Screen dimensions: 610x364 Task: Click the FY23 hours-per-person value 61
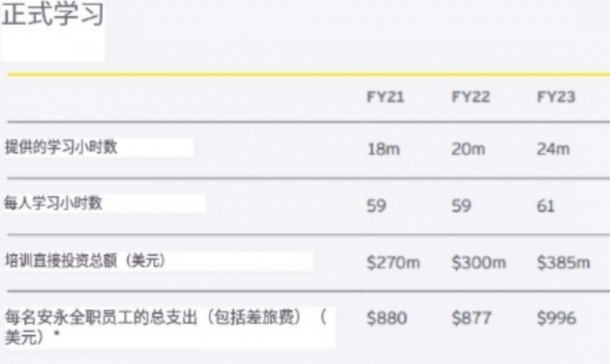pos(546,206)
